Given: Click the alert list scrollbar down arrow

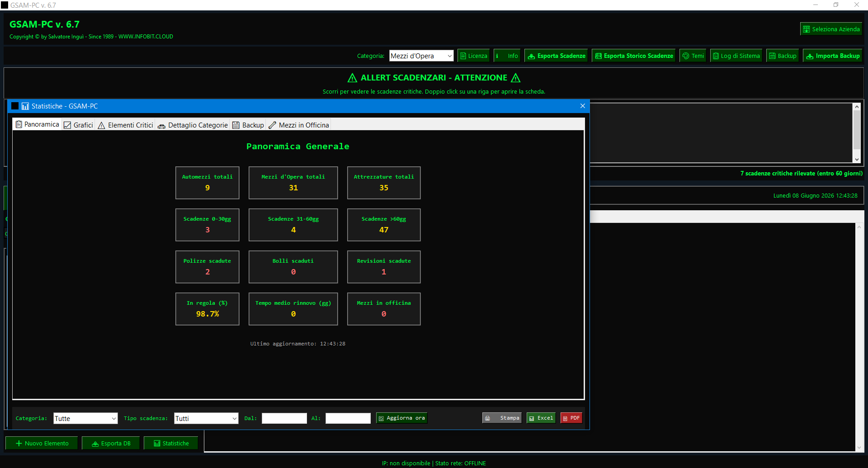Looking at the screenshot, I should click(x=857, y=160).
